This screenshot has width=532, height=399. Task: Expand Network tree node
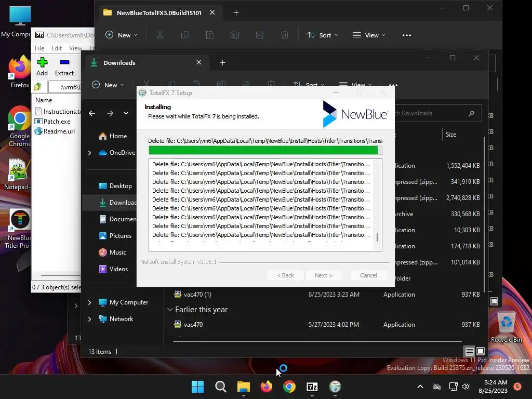pos(89,319)
